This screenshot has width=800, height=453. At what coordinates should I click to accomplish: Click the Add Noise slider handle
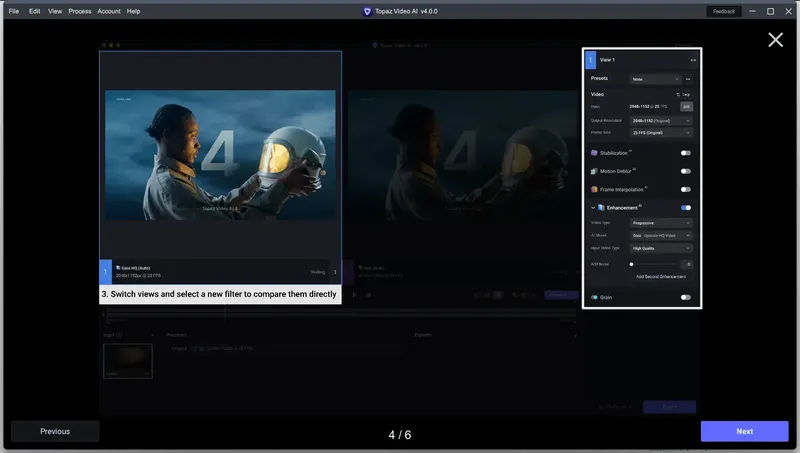pos(631,264)
